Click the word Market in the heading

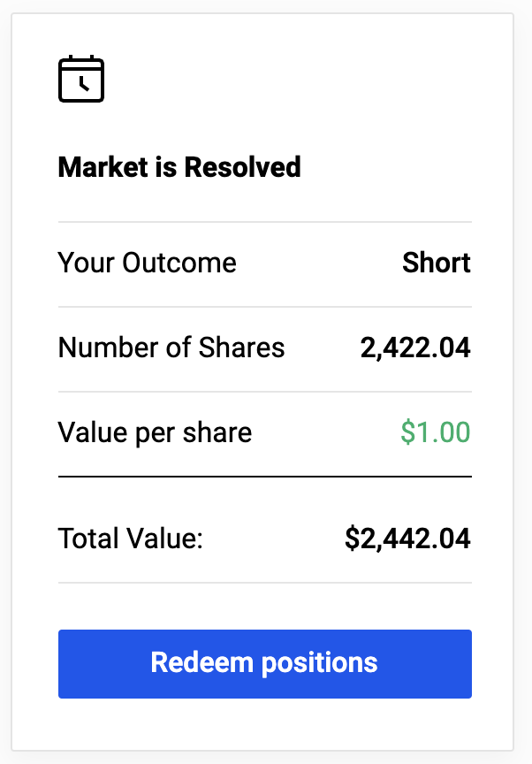click(103, 167)
